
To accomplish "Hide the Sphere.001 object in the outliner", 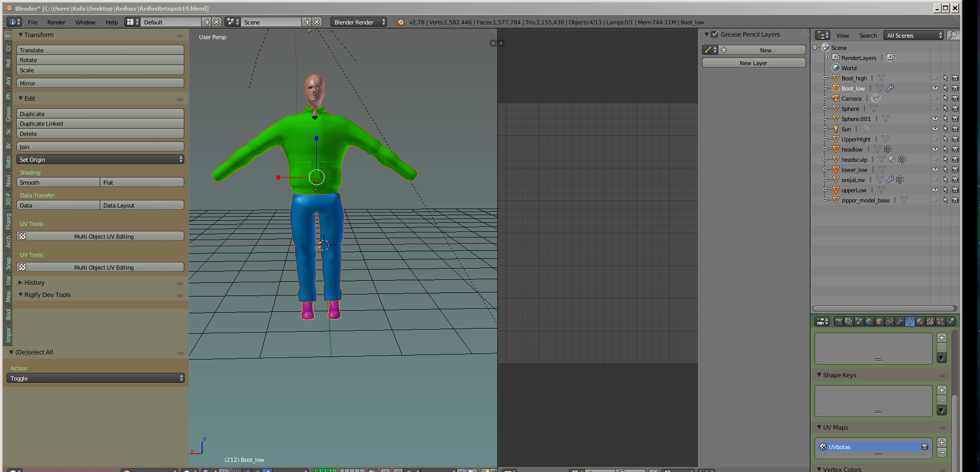I will 935,119.
